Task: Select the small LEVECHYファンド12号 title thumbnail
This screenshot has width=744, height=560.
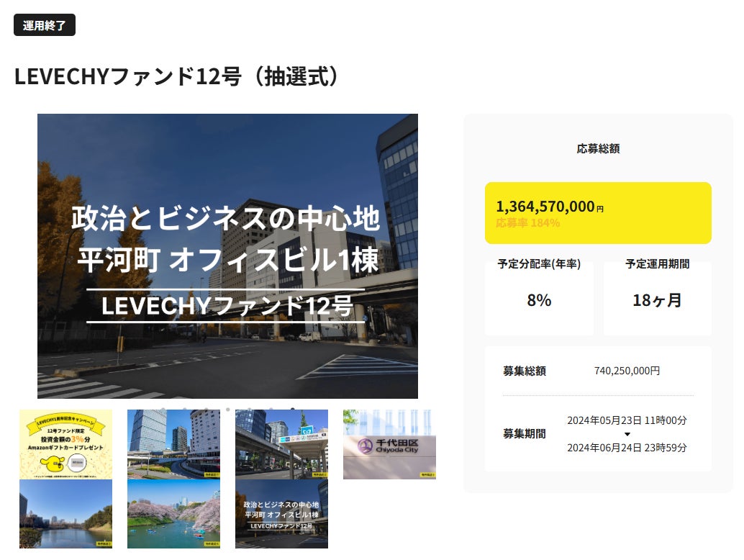Action: click(282, 514)
